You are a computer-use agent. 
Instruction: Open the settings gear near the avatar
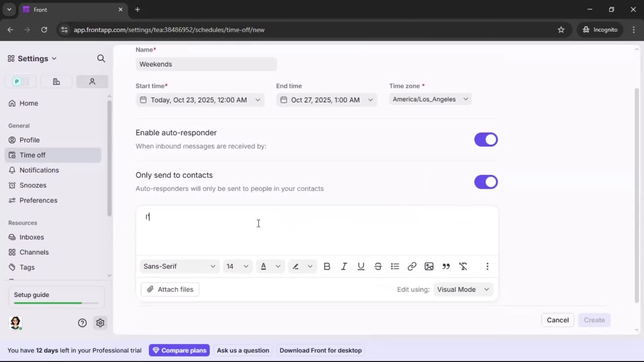100,323
